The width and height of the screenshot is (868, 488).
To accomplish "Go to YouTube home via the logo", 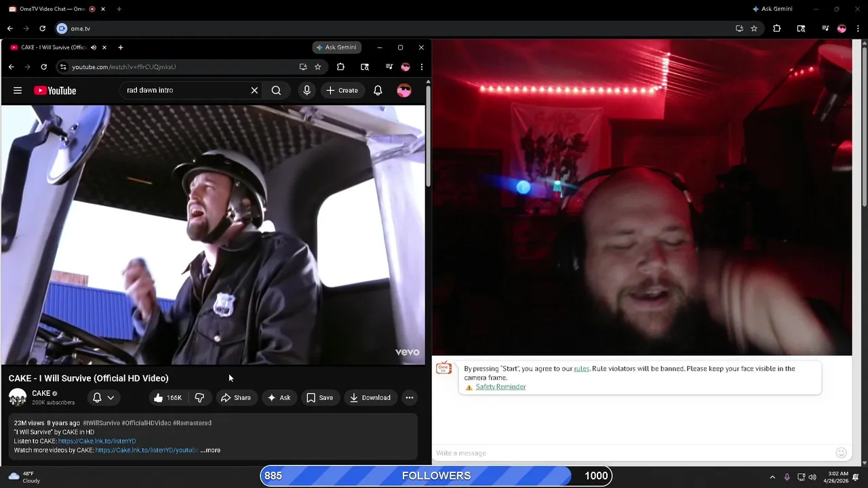I will pyautogui.click(x=55, y=90).
